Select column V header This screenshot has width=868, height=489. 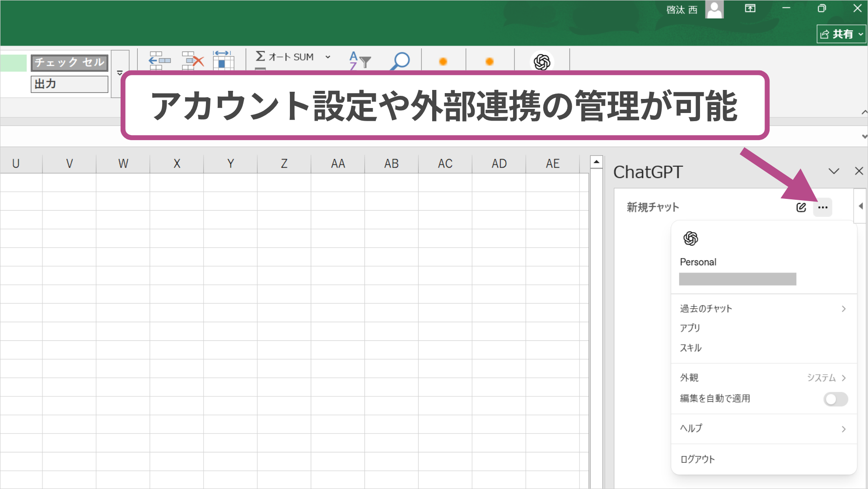(69, 164)
